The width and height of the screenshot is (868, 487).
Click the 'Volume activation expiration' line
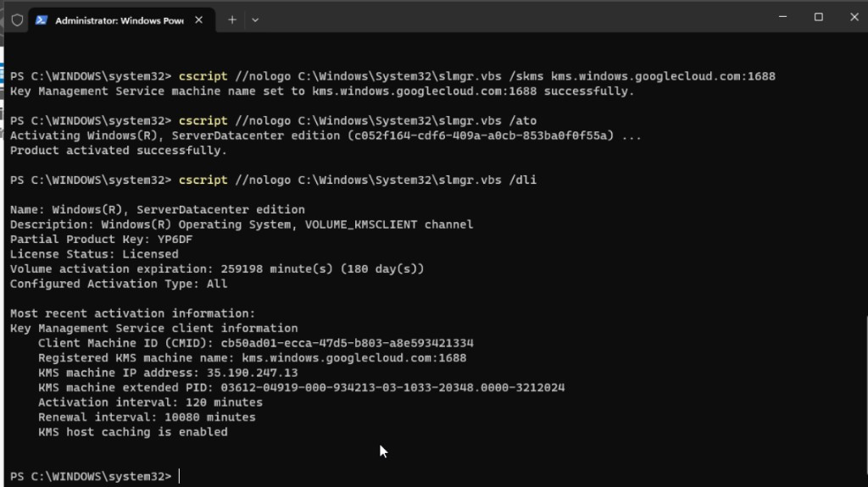[x=217, y=269]
